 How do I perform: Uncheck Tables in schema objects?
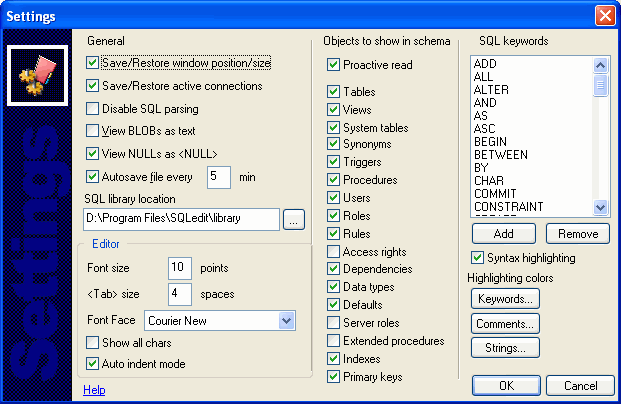coord(333,91)
